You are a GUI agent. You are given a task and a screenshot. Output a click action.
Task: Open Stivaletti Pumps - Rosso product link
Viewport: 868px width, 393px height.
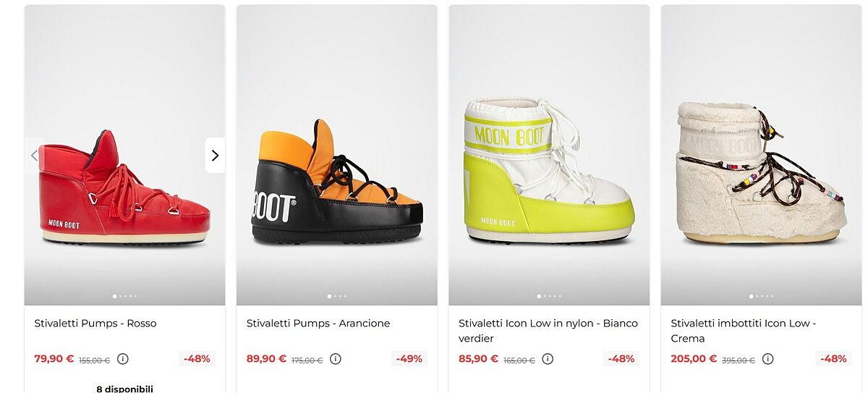pyautogui.click(x=95, y=324)
